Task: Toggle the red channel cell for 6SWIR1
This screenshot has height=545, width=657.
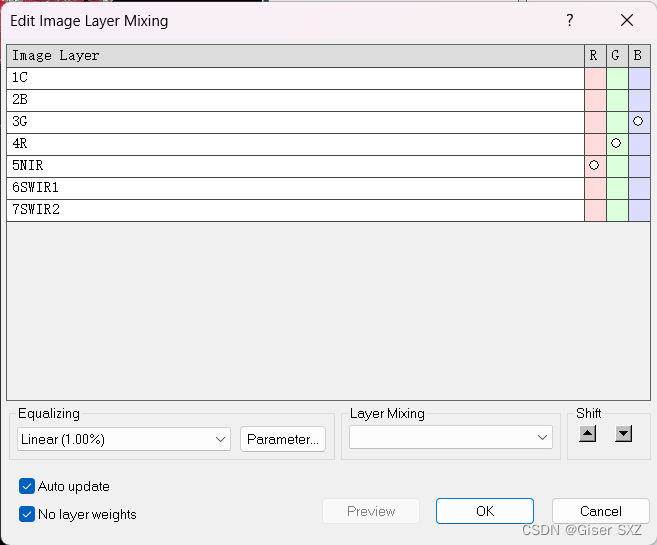Action: [x=595, y=189]
